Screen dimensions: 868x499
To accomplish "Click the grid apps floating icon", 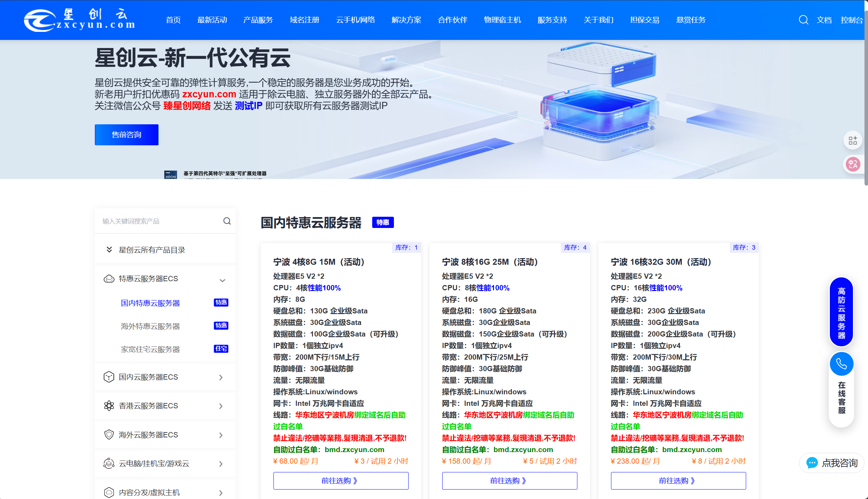I will [853, 140].
